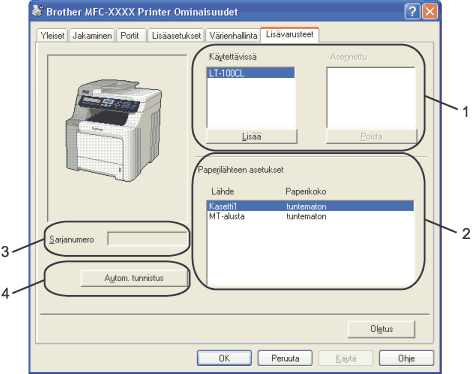472x374 pixels.
Task: Close the printer properties dialog
Action: [430, 12]
